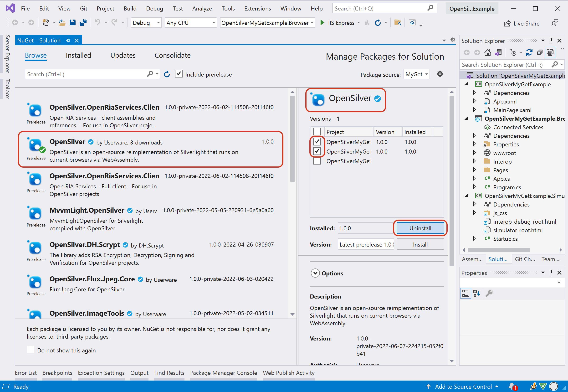
Task: Click the Live Share button
Action: pos(522,23)
